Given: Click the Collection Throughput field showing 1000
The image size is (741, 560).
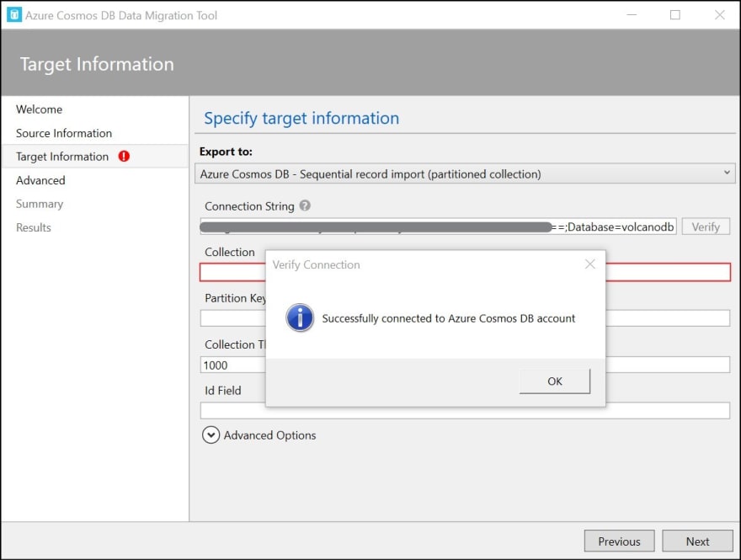Looking at the screenshot, I should point(465,365).
